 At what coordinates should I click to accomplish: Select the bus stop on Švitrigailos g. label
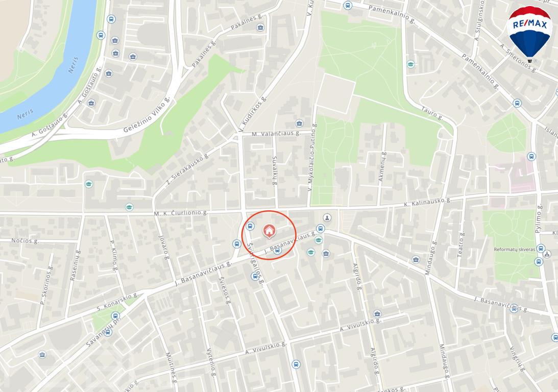254,276
